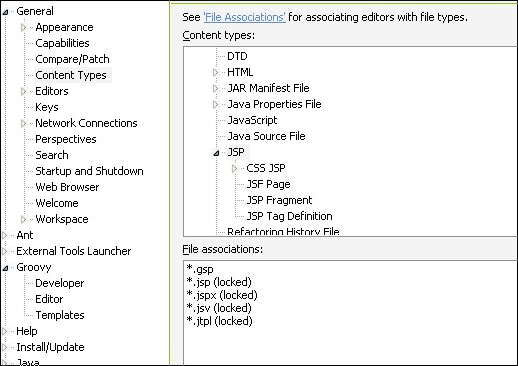Select Refactoring History File content type
518x366 pixels.
(x=283, y=232)
